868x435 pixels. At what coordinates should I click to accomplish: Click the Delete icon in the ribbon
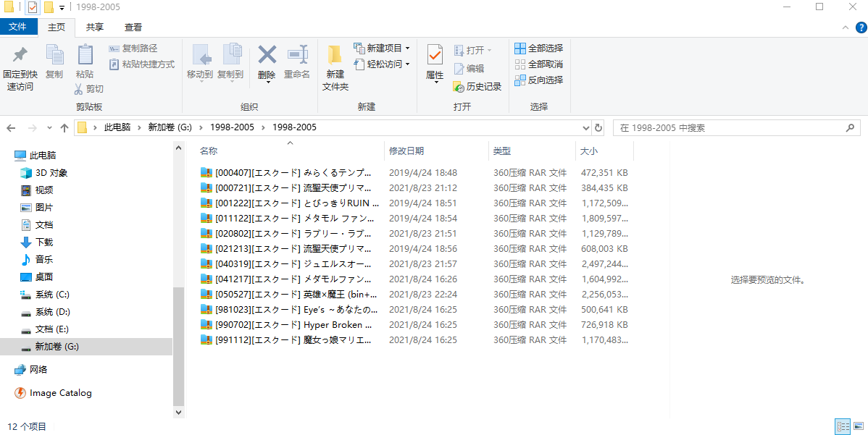click(x=267, y=56)
